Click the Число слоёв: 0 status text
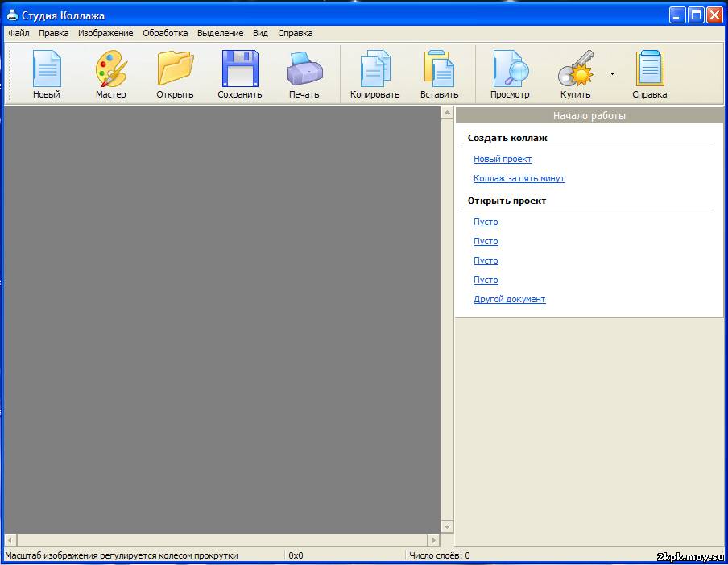Viewport: 728px width, 565px height. 439,555
